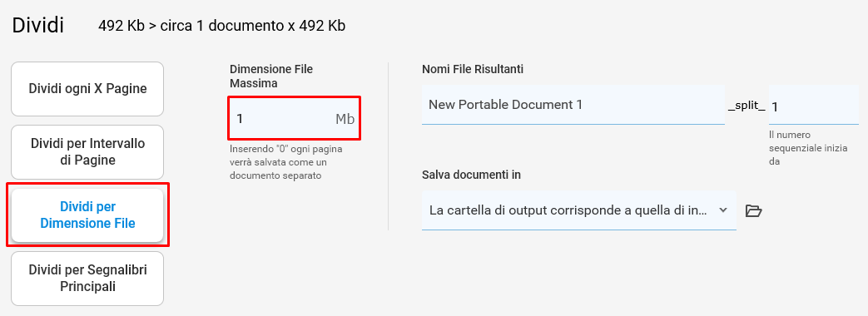The width and height of the screenshot is (868, 316).
Task: Click the Dimensione File Massima label
Action: pos(271,77)
